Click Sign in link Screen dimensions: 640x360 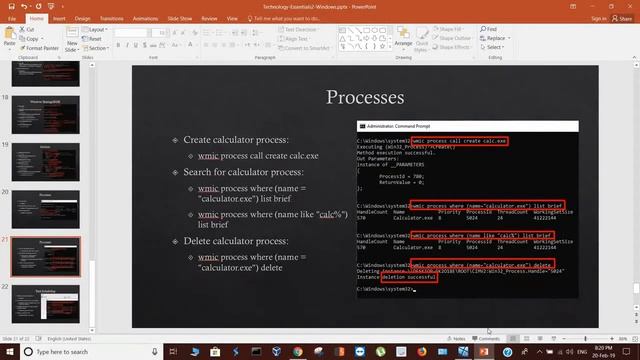point(599,19)
